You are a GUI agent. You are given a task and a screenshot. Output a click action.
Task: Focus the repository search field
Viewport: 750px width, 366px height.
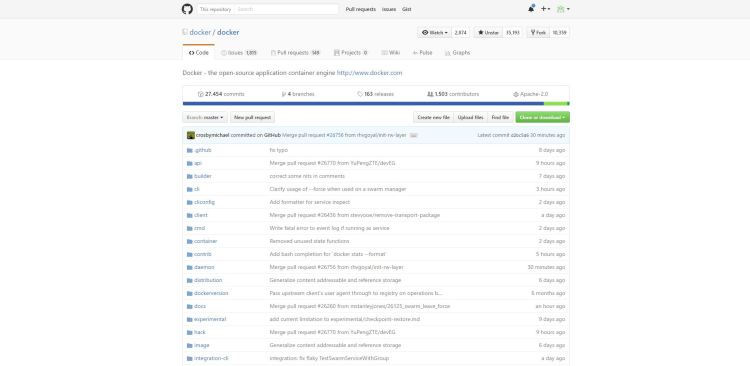(287, 9)
